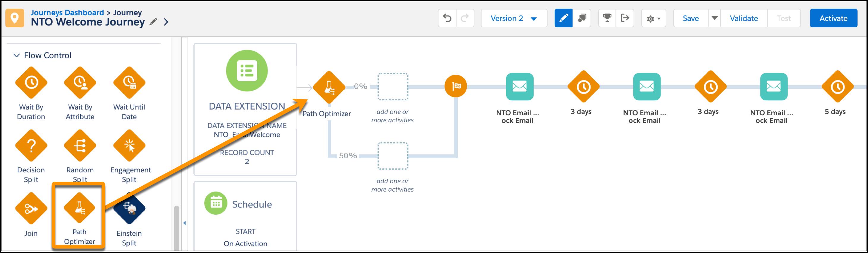Collapse the Flow Control section
Viewport: 868px width, 253px height.
tap(16, 55)
